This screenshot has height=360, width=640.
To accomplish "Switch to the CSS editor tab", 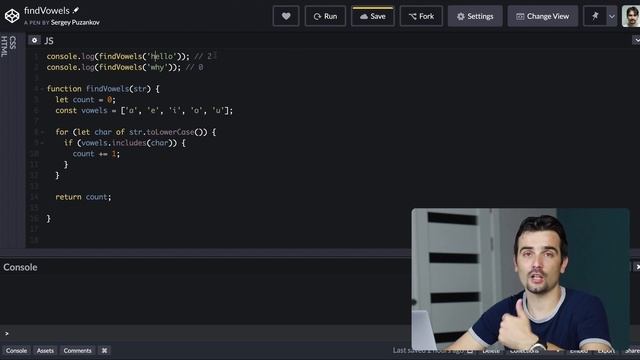I will click(13, 42).
